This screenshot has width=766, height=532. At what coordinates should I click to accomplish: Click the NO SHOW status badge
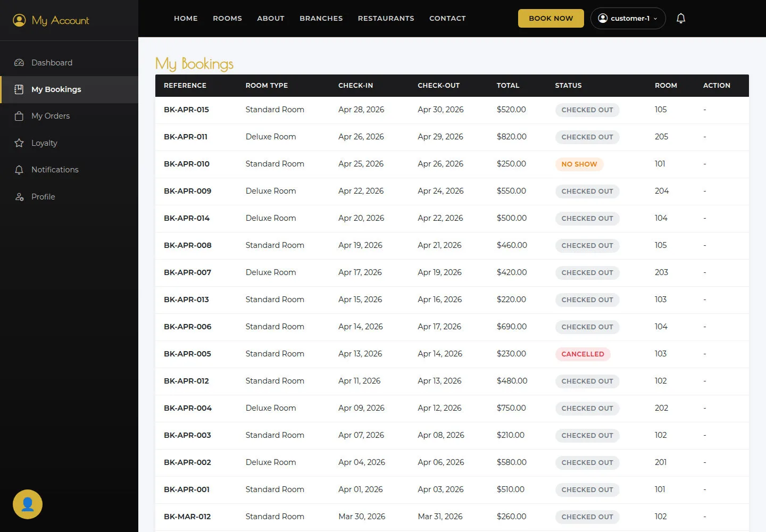pyautogui.click(x=579, y=164)
